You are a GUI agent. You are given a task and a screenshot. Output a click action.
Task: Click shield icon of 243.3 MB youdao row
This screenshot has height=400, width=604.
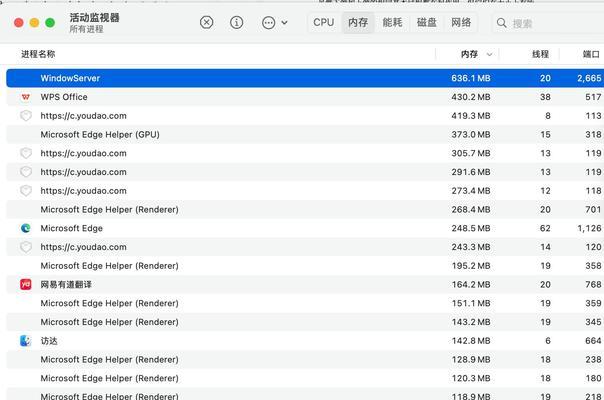(x=26, y=247)
